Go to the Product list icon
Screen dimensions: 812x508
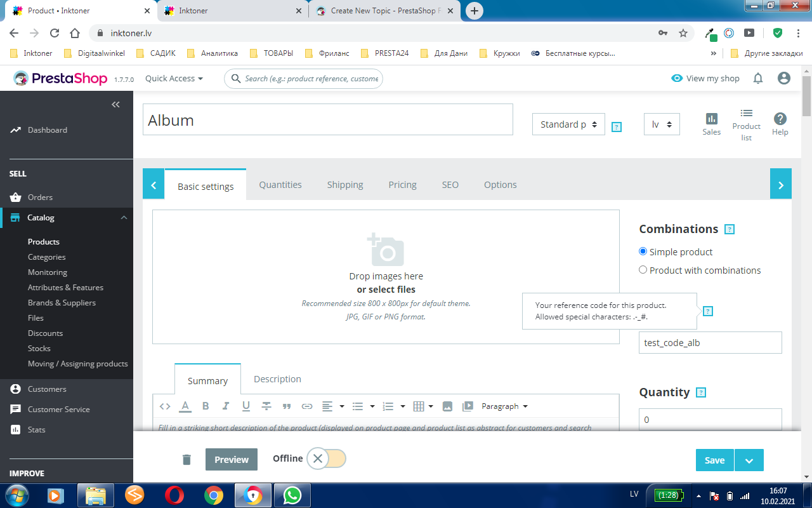tap(747, 124)
